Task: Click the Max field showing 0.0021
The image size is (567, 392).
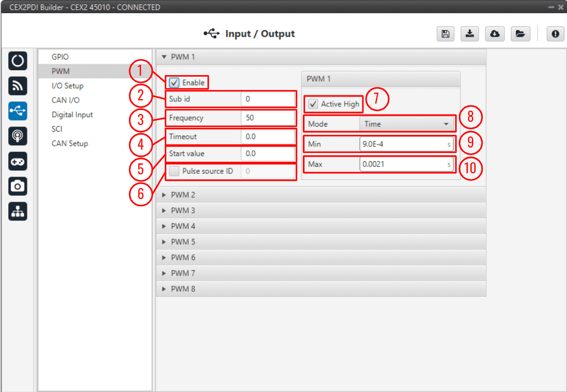Action: pos(406,164)
